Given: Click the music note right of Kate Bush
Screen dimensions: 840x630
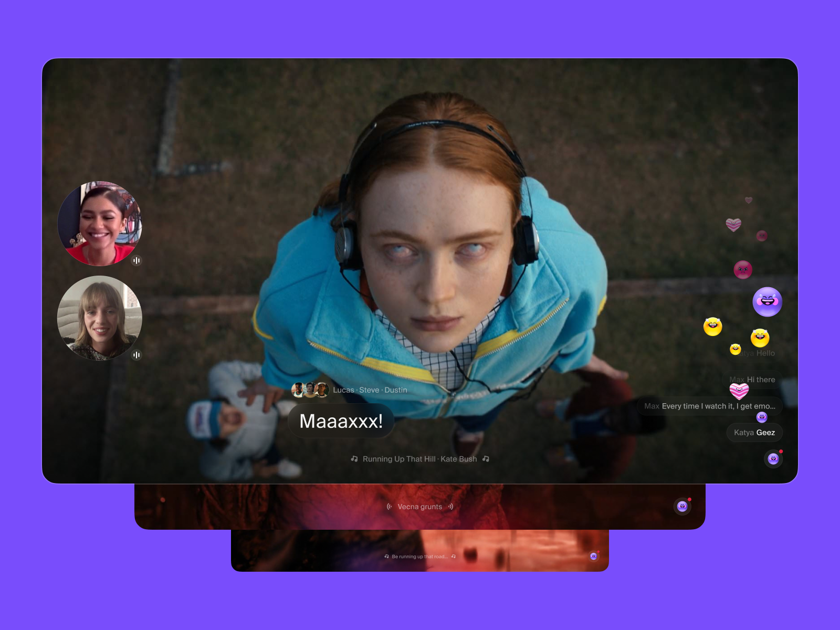Looking at the screenshot, I should 486,459.
